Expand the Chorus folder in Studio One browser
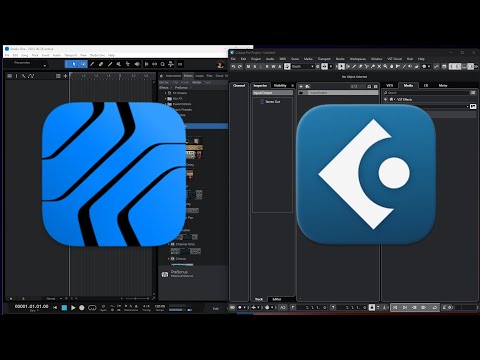The height and width of the screenshot is (360, 480). (x=169, y=259)
